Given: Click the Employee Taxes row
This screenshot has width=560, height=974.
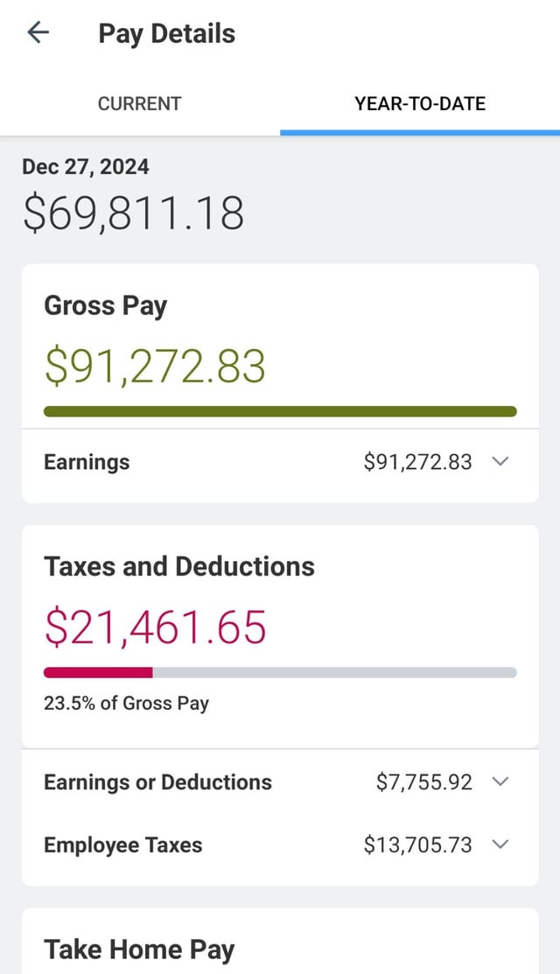Looking at the screenshot, I should [x=122, y=844].
